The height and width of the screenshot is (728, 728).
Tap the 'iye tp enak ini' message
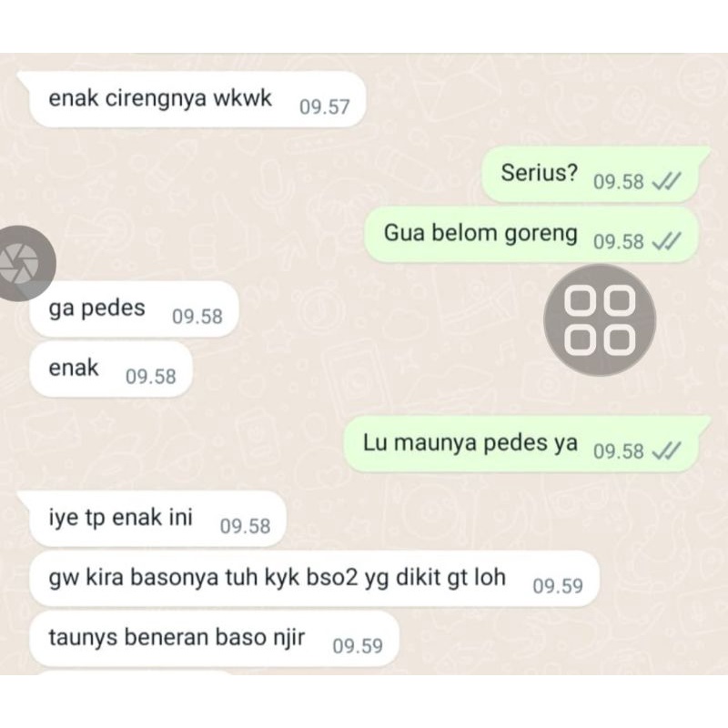point(157,519)
